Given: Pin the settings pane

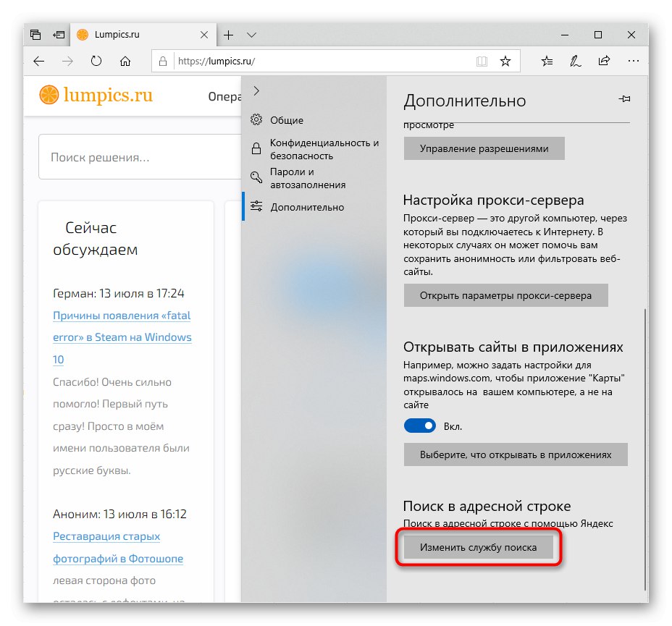Looking at the screenshot, I should [623, 98].
